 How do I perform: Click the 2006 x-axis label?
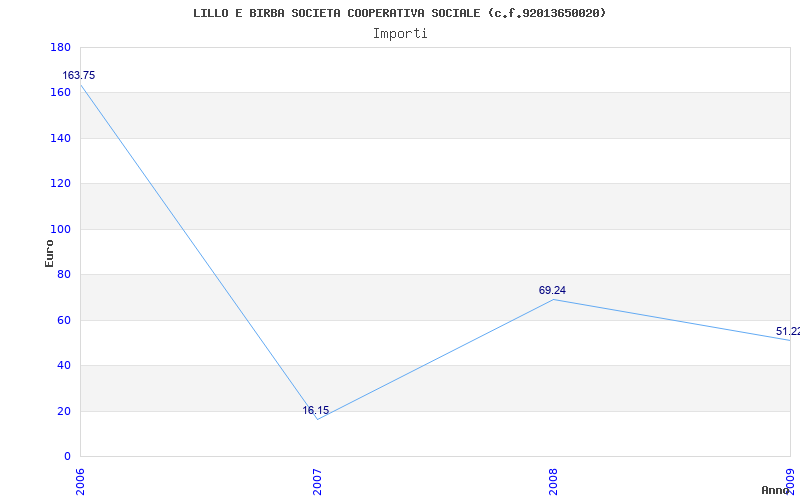point(80,482)
